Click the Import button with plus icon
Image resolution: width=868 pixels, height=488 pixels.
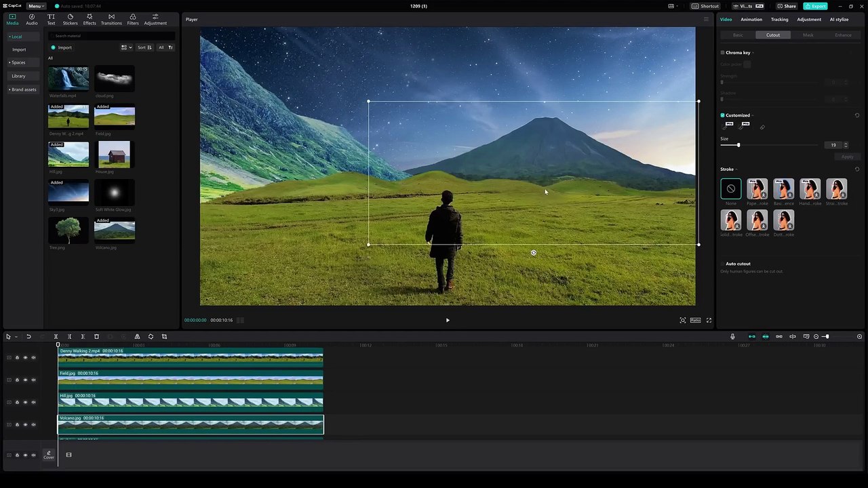click(x=61, y=47)
